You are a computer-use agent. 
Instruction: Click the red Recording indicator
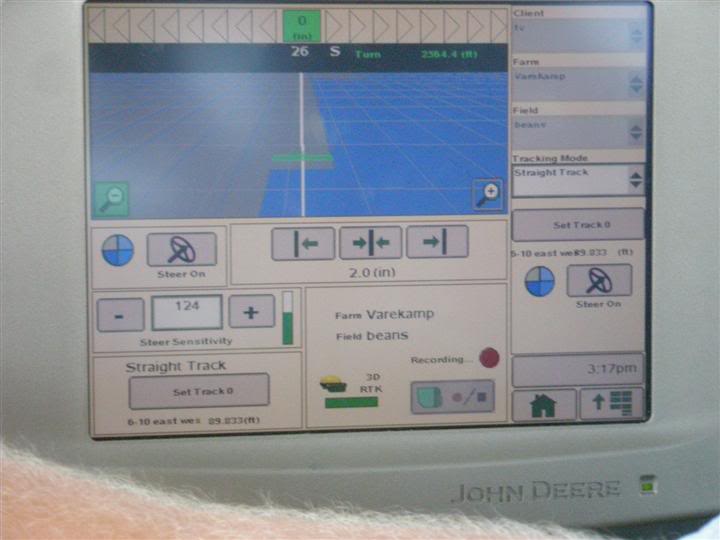coord(489,357)
